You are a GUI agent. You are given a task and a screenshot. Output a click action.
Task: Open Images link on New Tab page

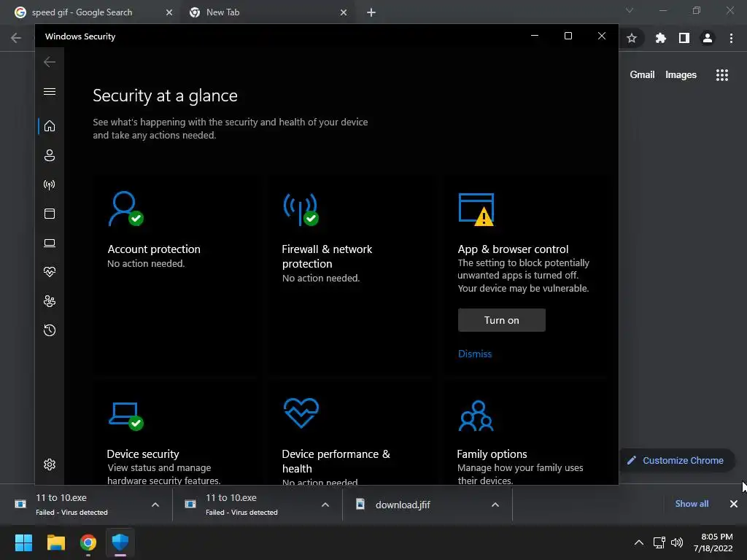(x=681, y=75)
